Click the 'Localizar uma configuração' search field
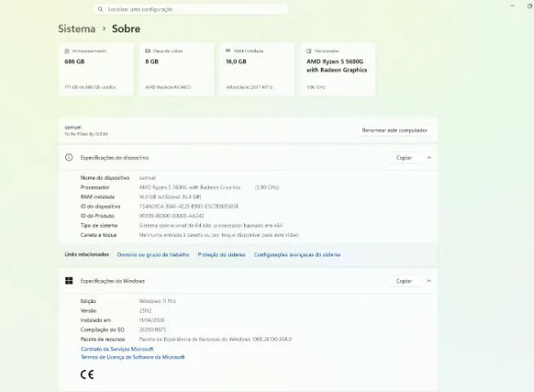Image resolution: width=534 pixels, height=392 pixels. point(191,9)
